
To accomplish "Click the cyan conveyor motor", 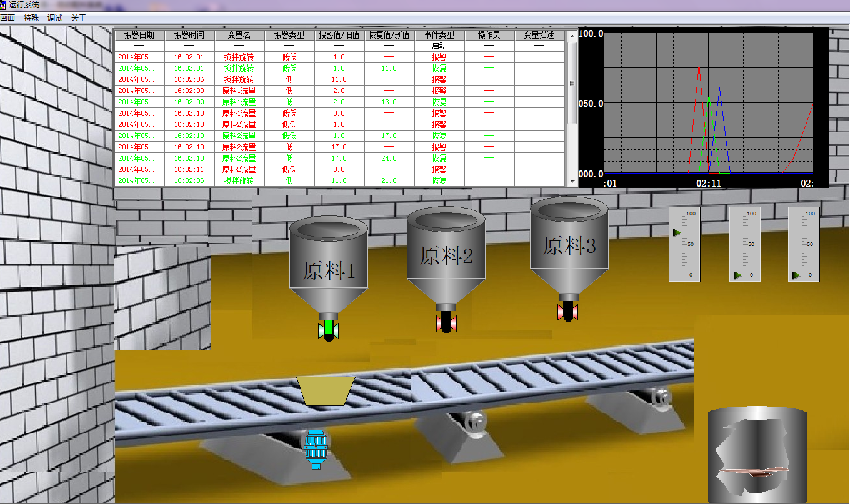I will click(x=314, y=448).
